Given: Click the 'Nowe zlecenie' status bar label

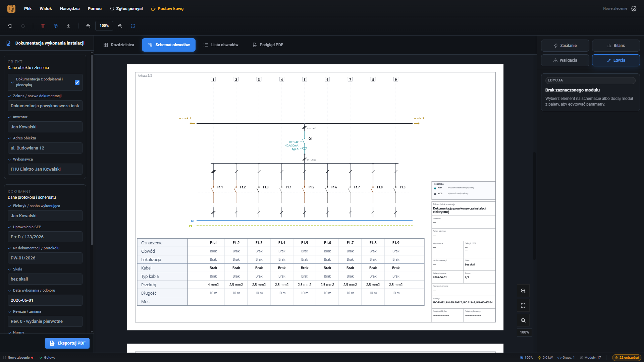Looking at the screenshot, I should (x=18, y=358).
